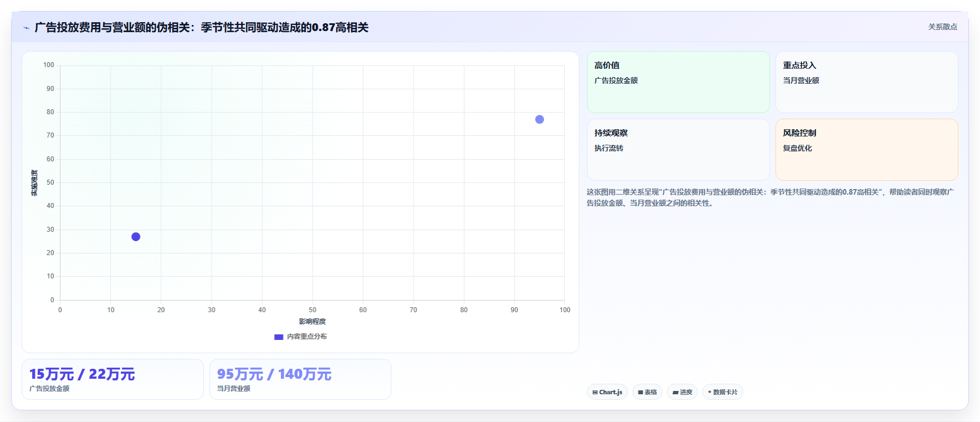Click the small chart icon before the title

pos(26,28)
